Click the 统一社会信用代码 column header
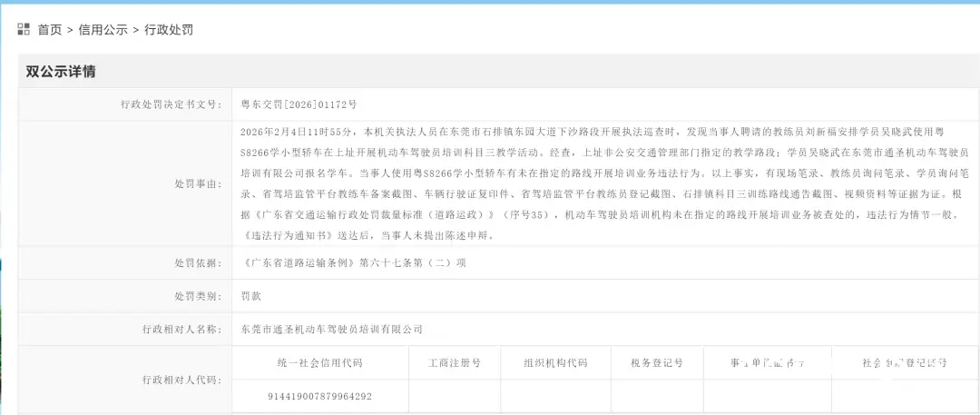The height and width of the screenshot is (415, 980). (x=320, y=362)
